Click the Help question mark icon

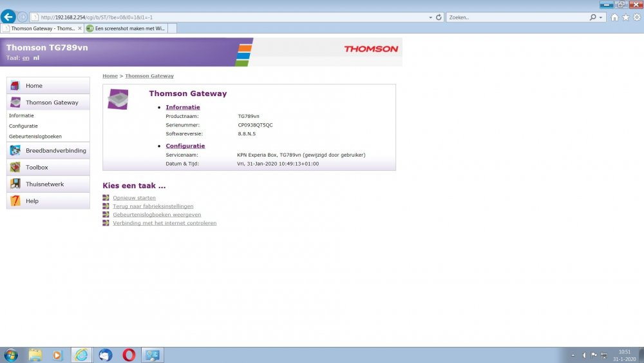click(x=15, y=201)
